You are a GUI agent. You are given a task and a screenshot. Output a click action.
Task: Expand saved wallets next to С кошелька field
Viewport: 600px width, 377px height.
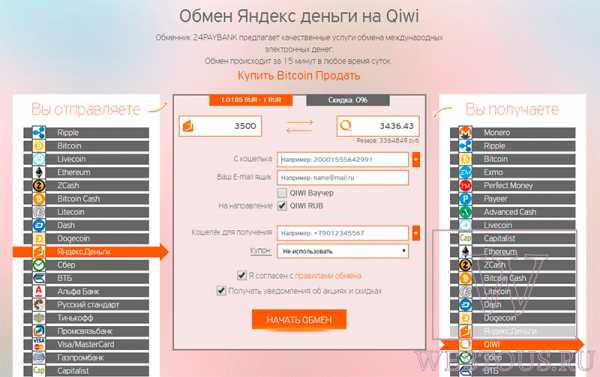click(x=416, y=160)
